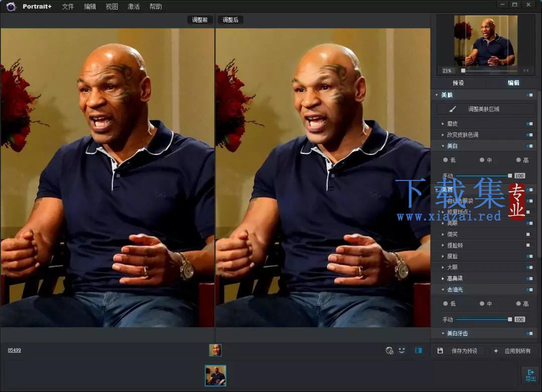Collapse the 美肤 section arrow

(437, 95)
